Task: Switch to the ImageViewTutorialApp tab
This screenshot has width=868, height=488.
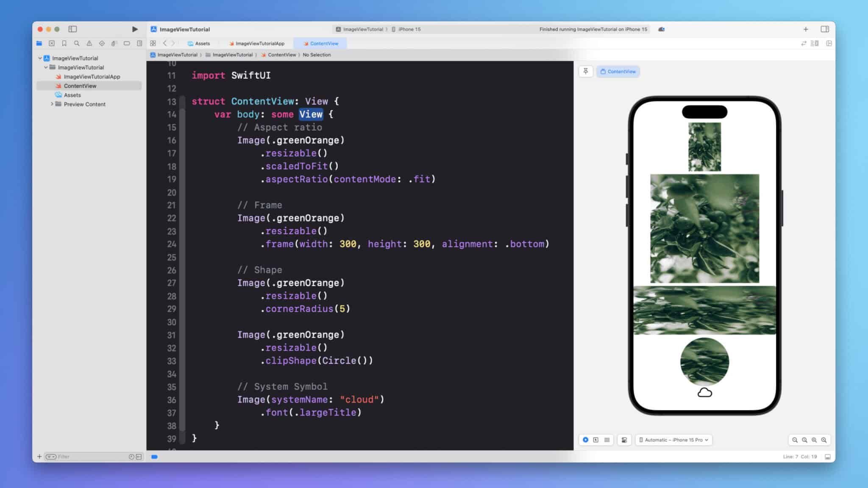Action: point(256,43)
